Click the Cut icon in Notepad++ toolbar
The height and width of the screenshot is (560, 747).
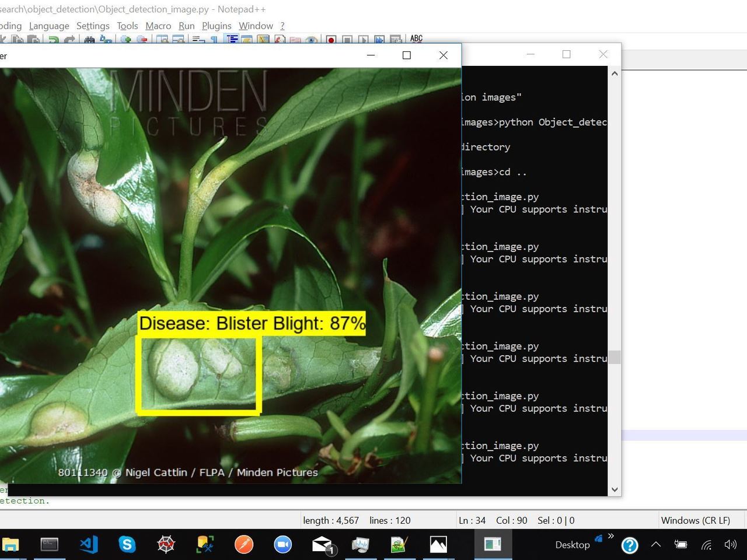2,40
